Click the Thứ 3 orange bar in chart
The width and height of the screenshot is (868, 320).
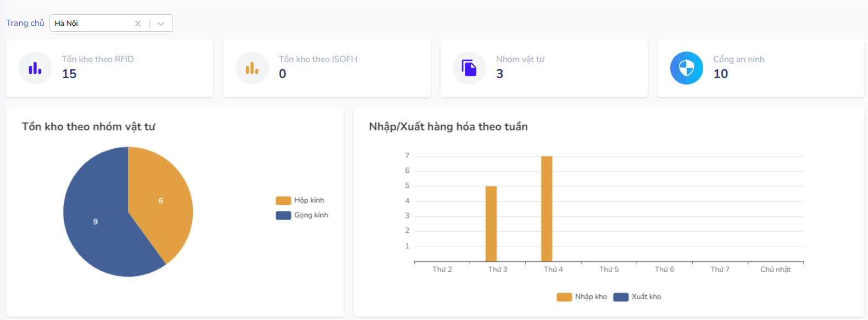(491, 224)
